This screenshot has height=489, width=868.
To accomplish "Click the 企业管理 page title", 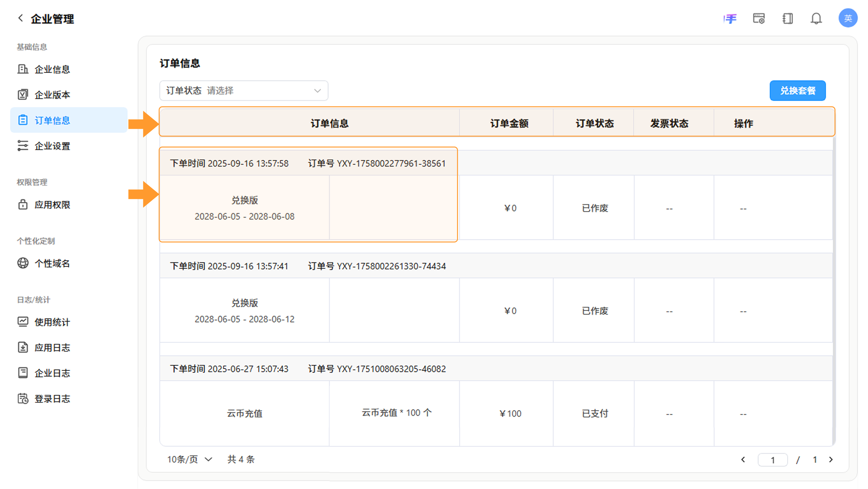I will click(x=52, y=19).
